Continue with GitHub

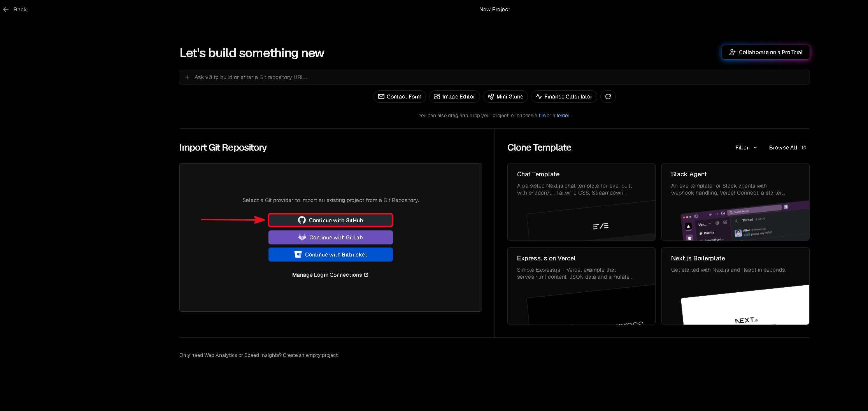pos(331,220)
